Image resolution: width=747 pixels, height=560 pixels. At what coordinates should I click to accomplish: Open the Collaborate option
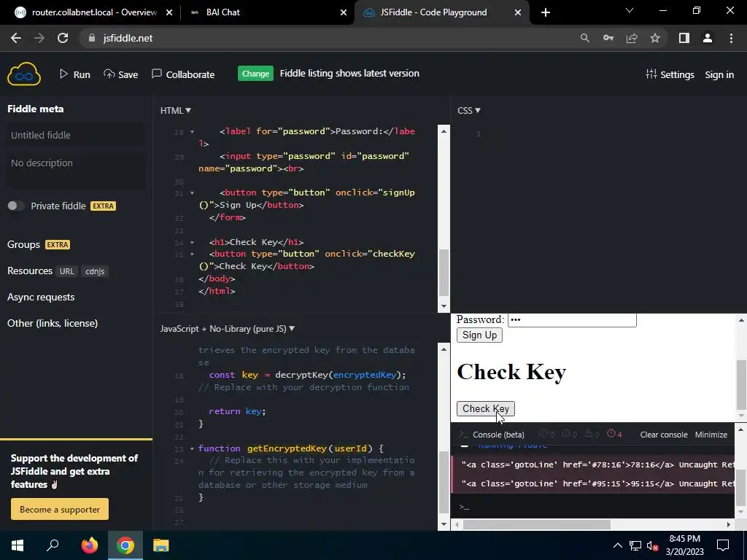pos(183,74)
